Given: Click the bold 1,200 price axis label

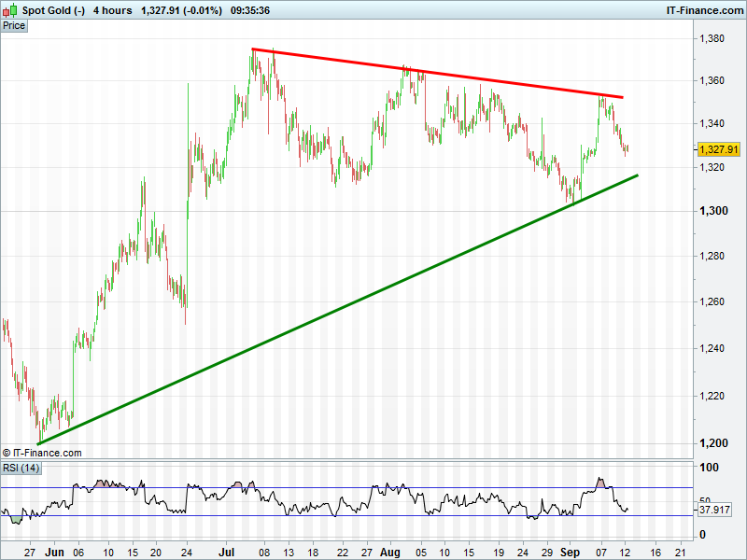Looking at the screenshot, I should pyautogui.click(x=713, y=443).
